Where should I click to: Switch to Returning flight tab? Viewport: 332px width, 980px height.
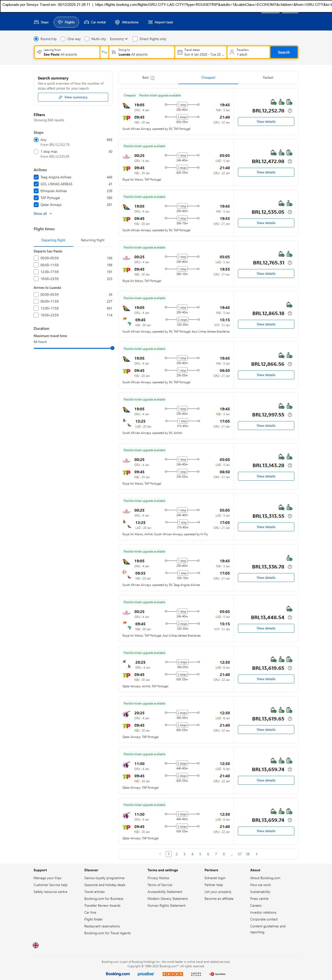click(93, 240)
